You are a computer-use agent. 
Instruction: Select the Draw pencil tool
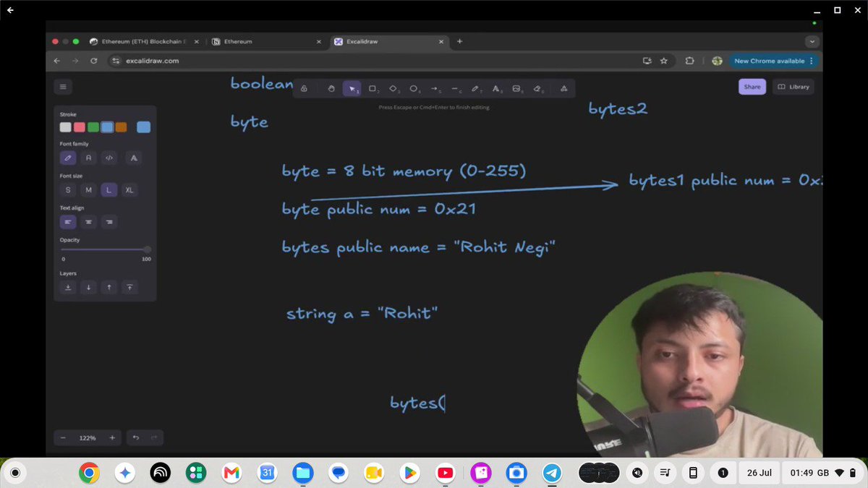(476, 89)
